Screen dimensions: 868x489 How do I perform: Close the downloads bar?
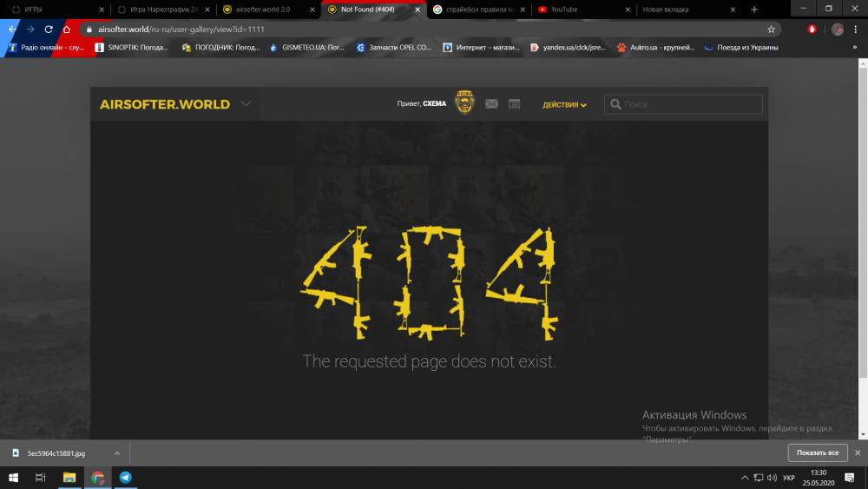tap(858, 453)
